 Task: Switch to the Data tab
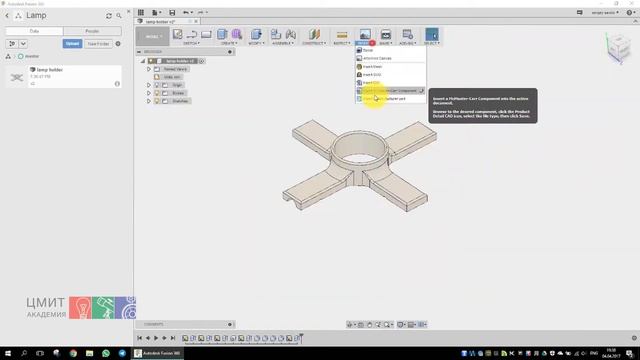(x=34, y=31)
